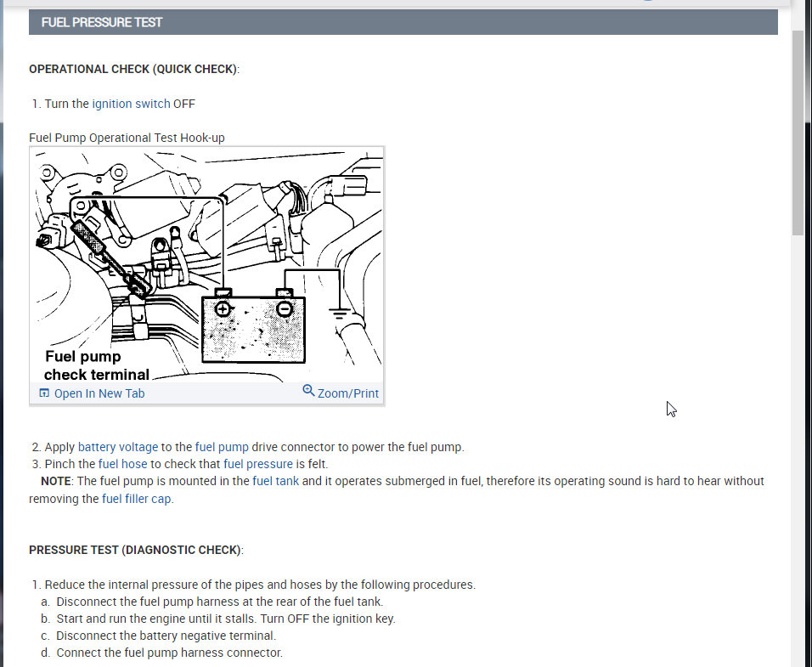Viewport: 812px width, 667px height.
Task: Click Zoom/Print under the diagram
Action: (348, 393)
